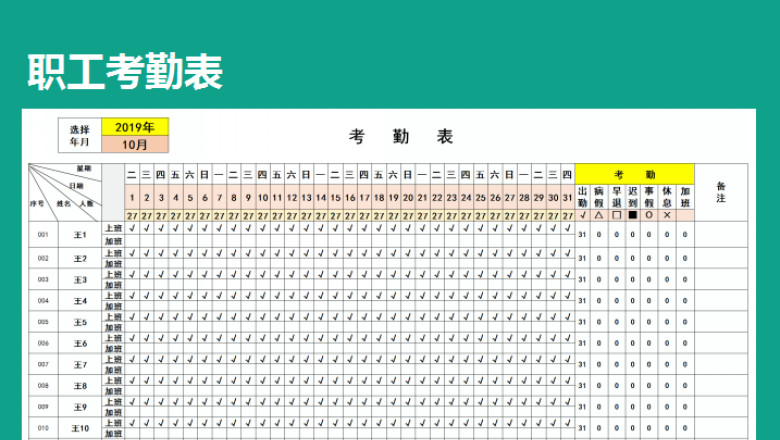Viewport: 780px width, 440px height.
Task: Select the yellow 2019年 year cell
Action: [135, 127]
